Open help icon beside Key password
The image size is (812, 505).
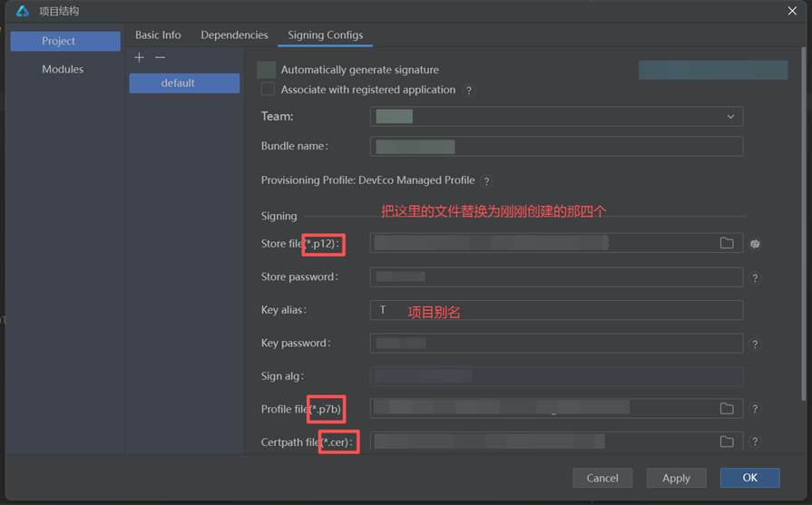[755, 345]
